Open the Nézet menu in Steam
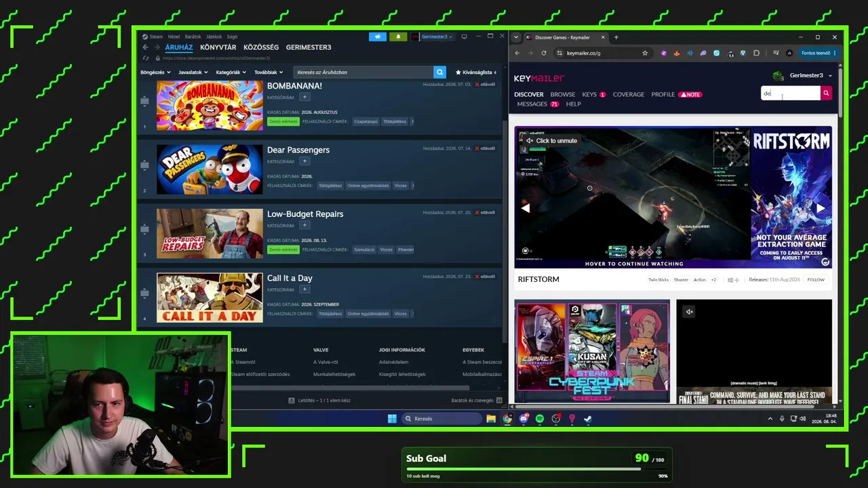The width and height of the screenshot is (868, 488). (x=174, y=37)
